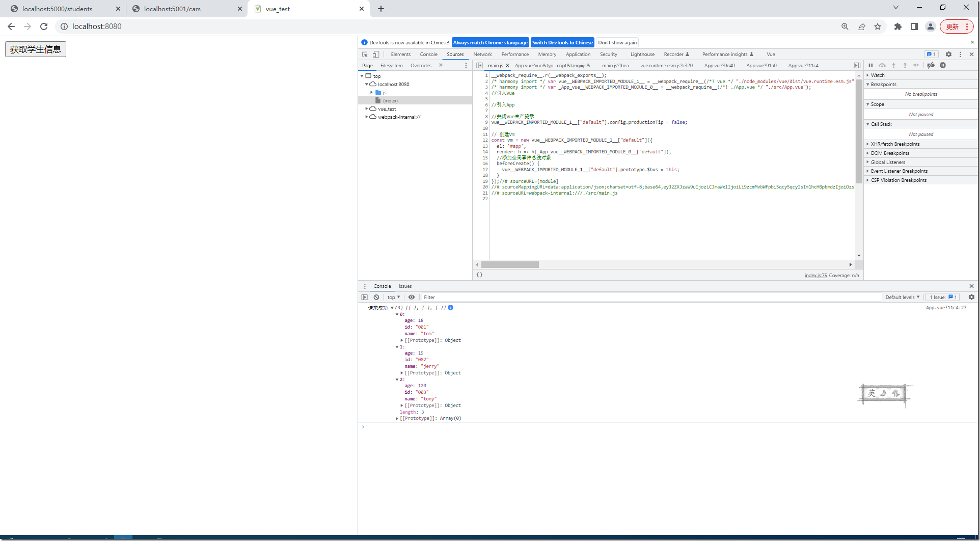Image resolution: width=980 pixels, height=541 pixels.
Task: Open the Filesystem navigator tab
Action: tap(391, 66)
